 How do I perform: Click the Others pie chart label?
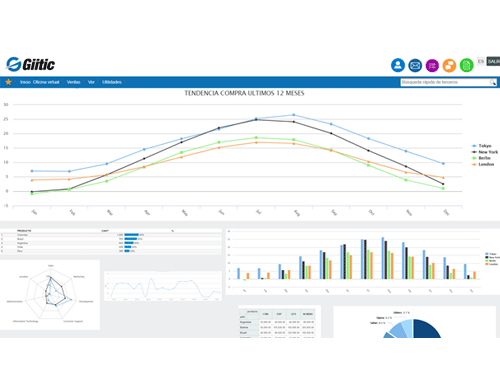401,313
